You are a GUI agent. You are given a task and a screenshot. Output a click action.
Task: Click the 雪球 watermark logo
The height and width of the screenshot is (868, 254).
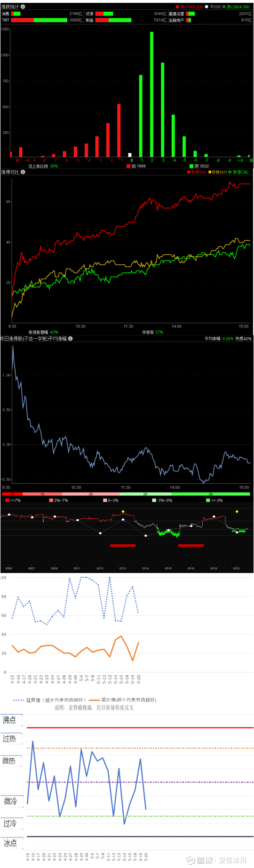point(190,860)
